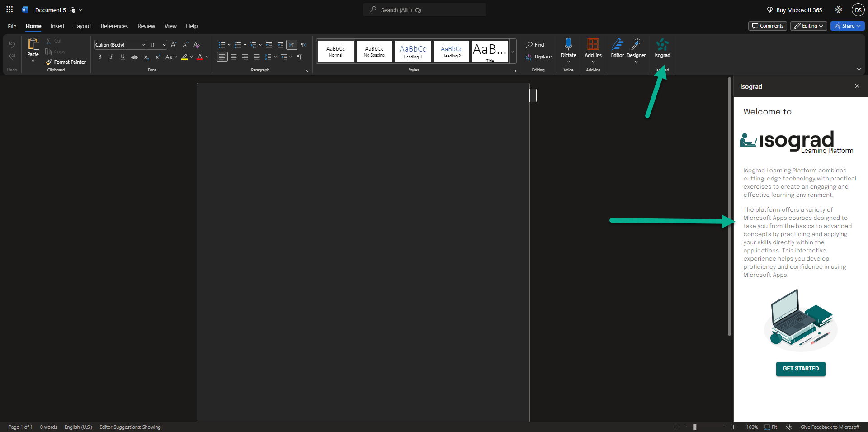The width and height of the screenshot is (868, 432).
Task: Open the Isograd add-in from the ribbon
Action: tap(662, 48)
